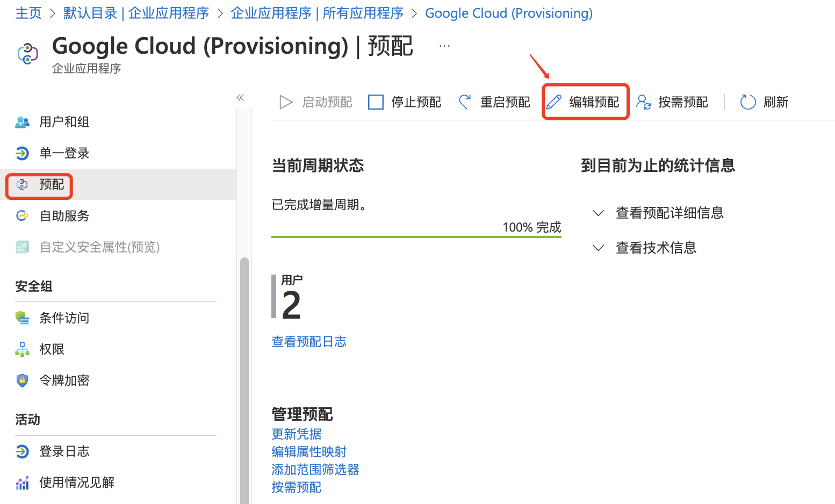835x504 pixels.
Task: Click 查看技术信息 label
Action: point(656,248)
